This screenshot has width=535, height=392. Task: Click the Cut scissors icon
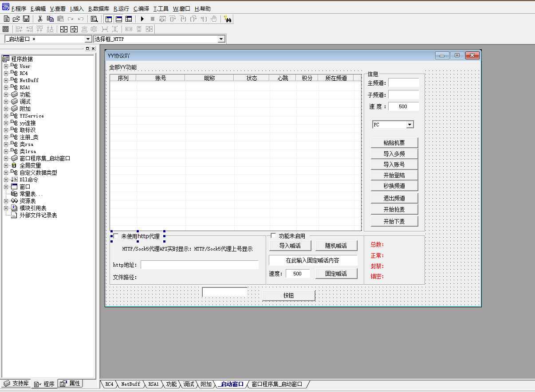(x=40, y=19)
